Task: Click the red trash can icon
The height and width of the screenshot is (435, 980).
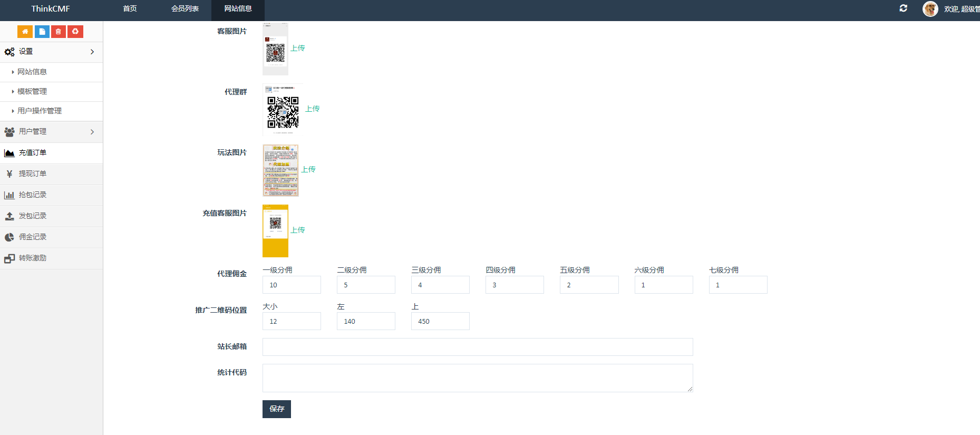Action: point(59,32)
